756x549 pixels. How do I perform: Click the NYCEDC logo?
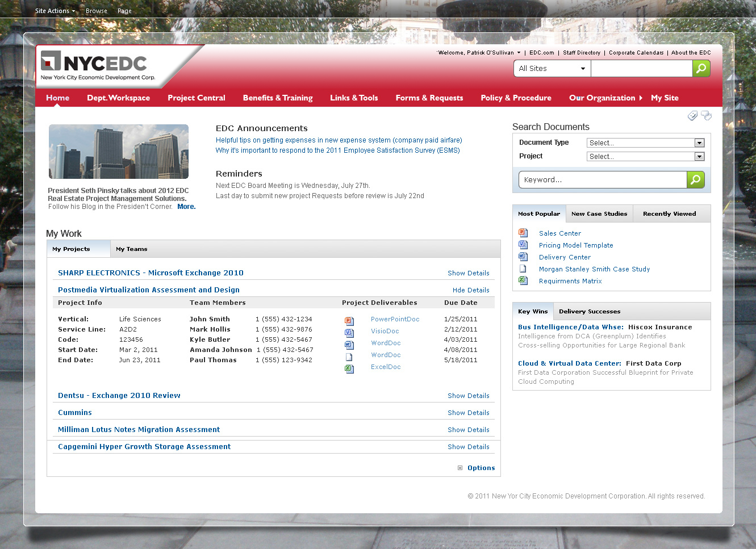(x=98, y=66)
